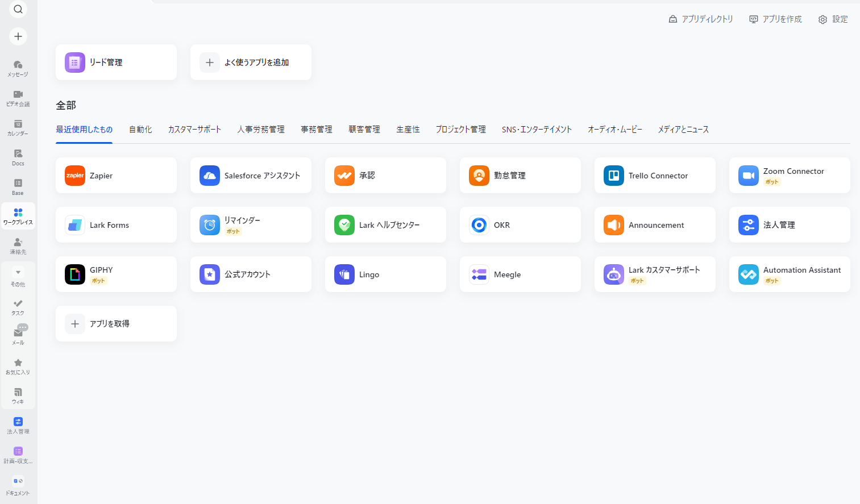This screenshot has height=504, width=860.
Task: Click よく使うアプリを追加 card
Action: click(251, 63)
